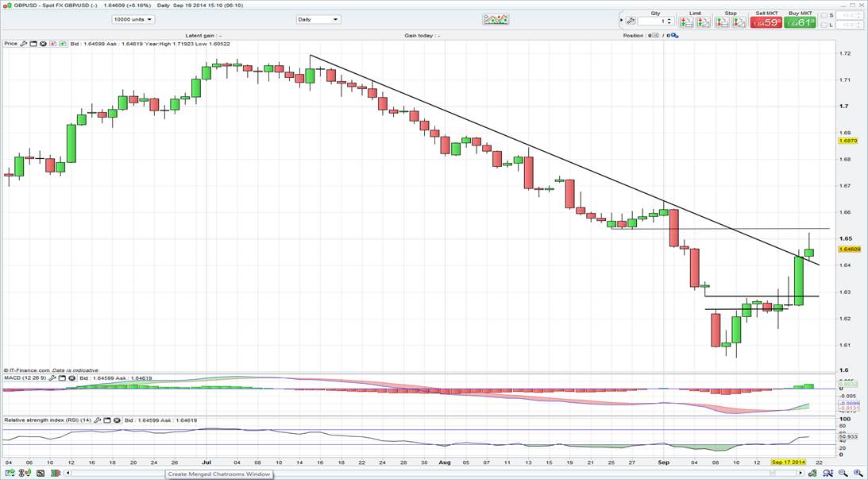Image resolution: width=868 pixels, height=480 pixels.
Task: Click the second Stop order icon
Action: point(739,22)
